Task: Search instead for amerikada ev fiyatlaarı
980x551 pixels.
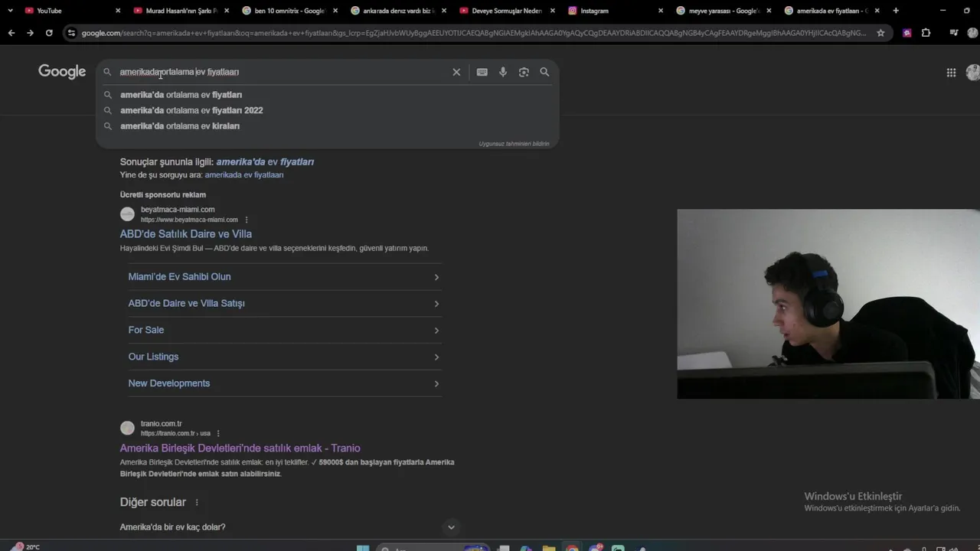Action: tap(243, 175)
